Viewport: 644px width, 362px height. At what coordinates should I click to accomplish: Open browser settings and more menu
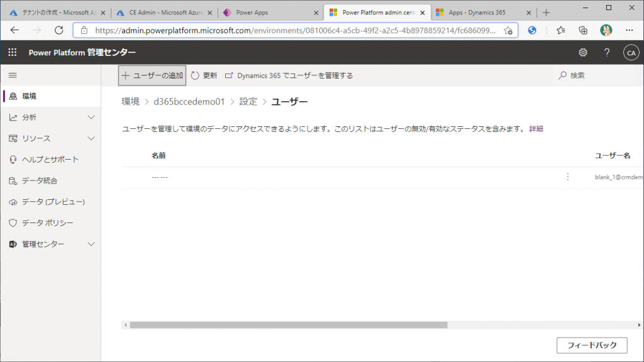coord(629,30)
